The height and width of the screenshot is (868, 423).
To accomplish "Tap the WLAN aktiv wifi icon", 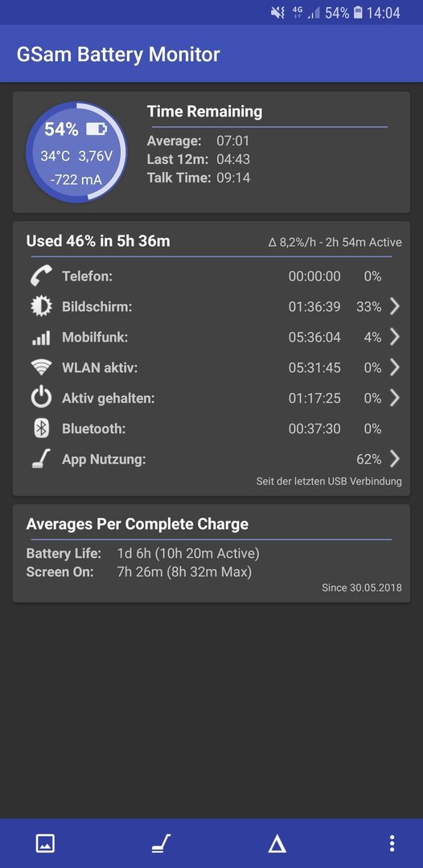I will click(42, 367).
